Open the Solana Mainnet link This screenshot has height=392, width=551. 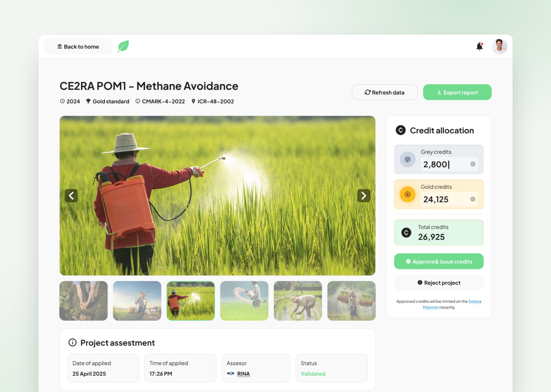coord(474,302)
